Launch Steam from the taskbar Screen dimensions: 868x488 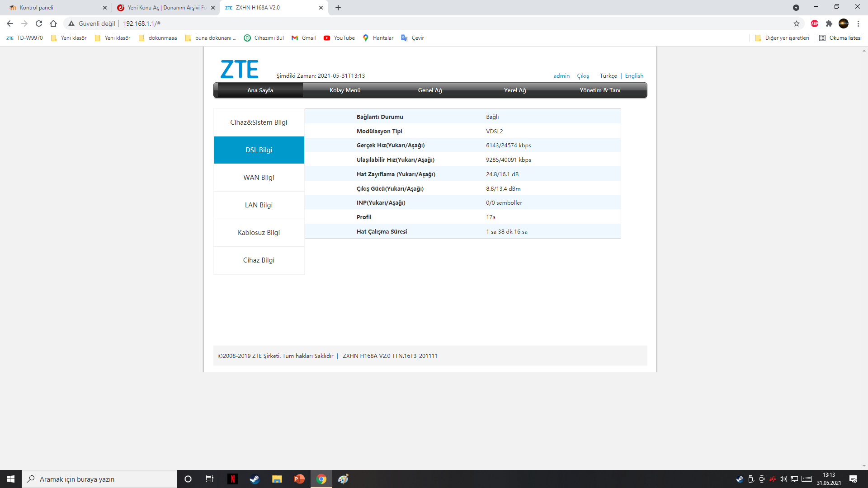(x=255, y=479)
